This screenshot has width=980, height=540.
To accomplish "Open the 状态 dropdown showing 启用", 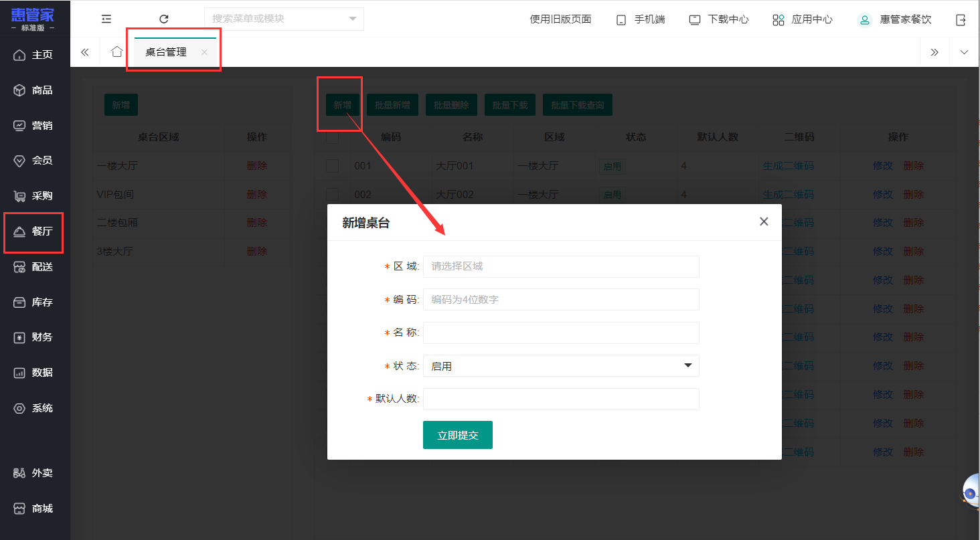I will click(x=561, y=366).
